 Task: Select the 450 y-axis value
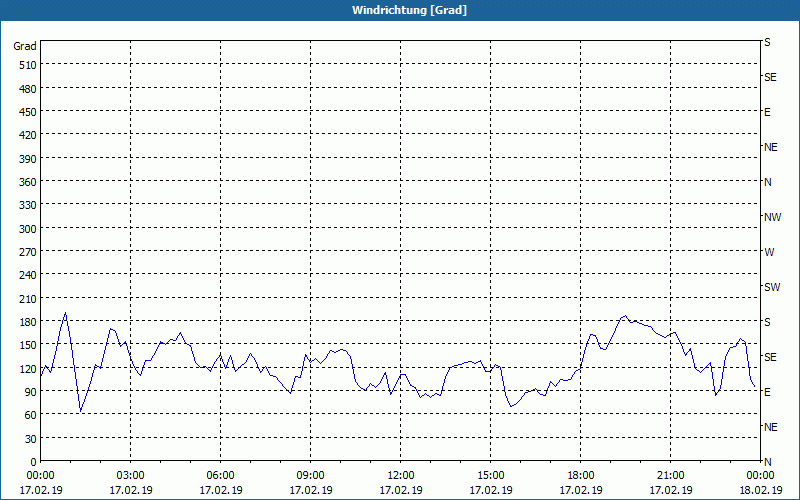pyautogui.click(x=29, y=112)
